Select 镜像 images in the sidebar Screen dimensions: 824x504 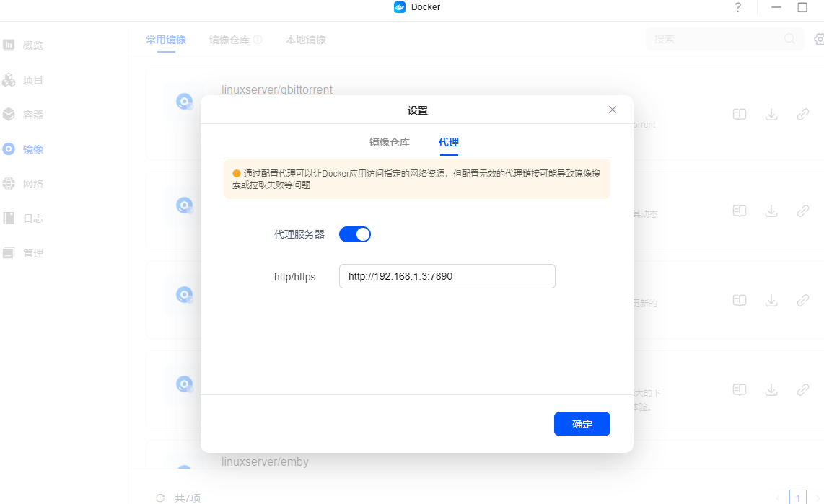pos(32,149)
